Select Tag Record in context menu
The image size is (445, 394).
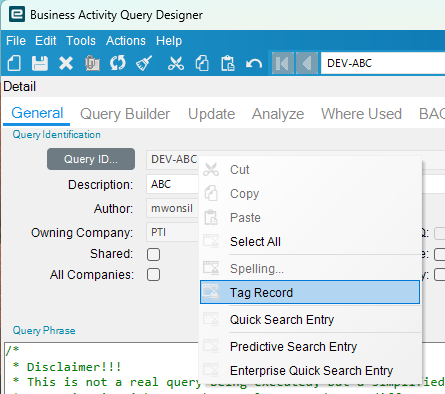(x=310, y=292)
